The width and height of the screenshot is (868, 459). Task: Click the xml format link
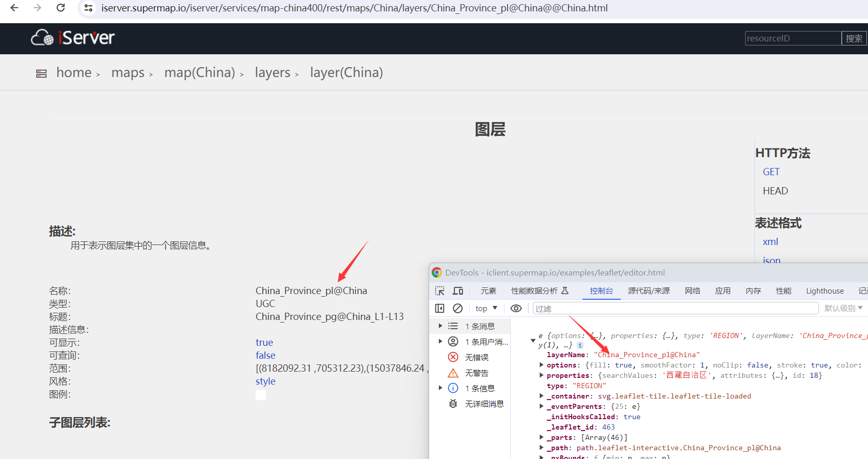[x=770, y=241]
